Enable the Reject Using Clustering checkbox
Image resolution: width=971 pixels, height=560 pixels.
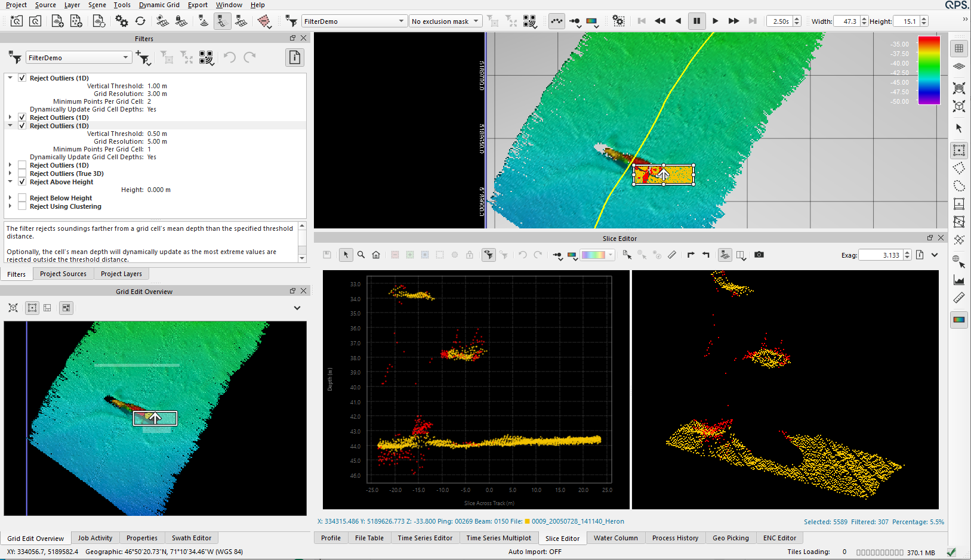click(22, 206)
